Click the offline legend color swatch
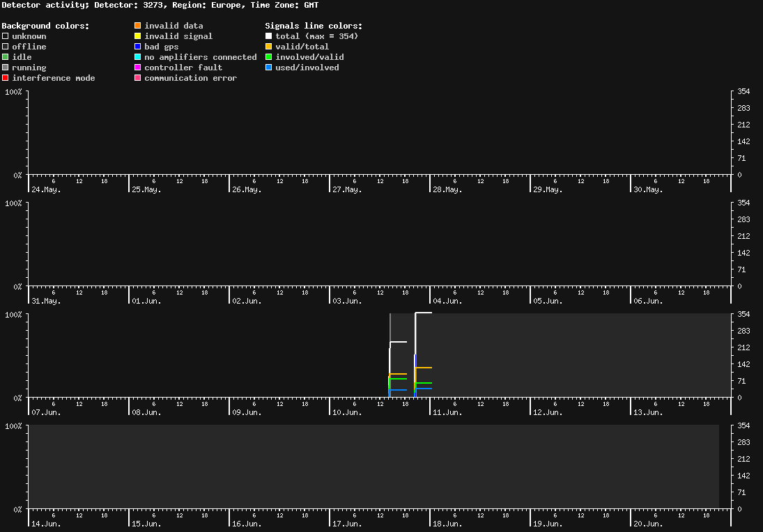Screen dimensions: 763x532 (6, 47)
